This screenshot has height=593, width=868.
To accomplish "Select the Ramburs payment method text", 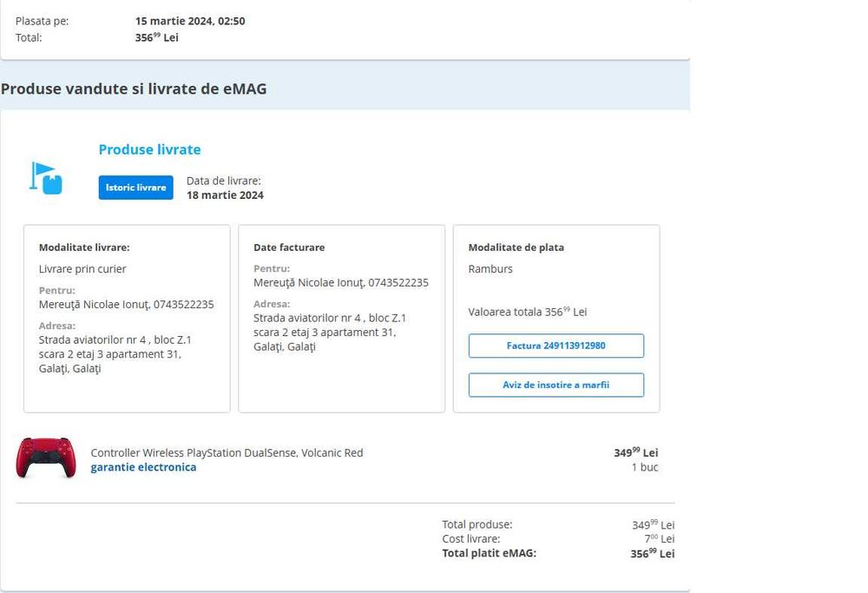I will coord(490,269).
